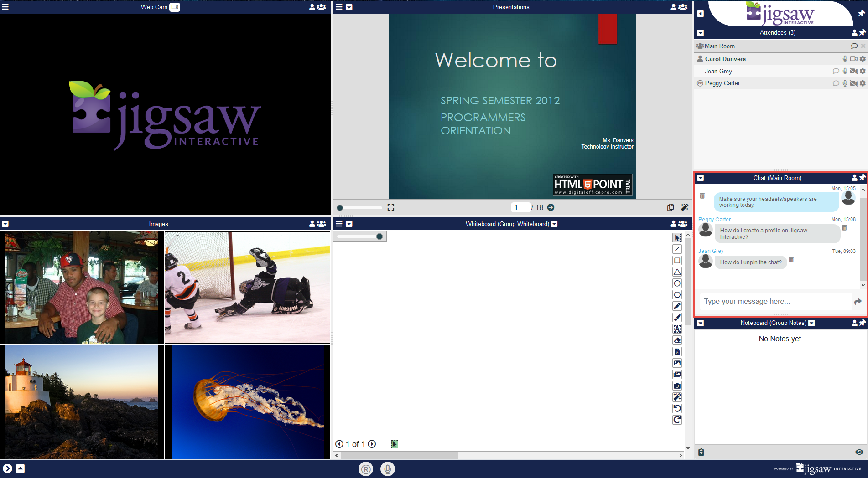Click the chat message input field
The height and width of the screenshot is (478, 868).
click(x=775, y=302)
